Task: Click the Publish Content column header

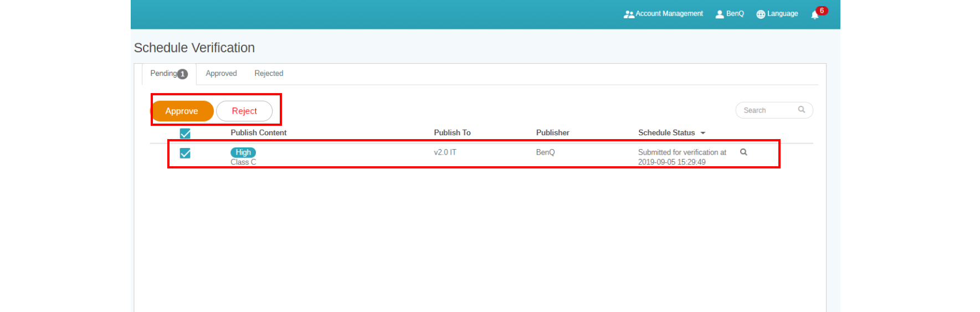Action: pos(258,133)
